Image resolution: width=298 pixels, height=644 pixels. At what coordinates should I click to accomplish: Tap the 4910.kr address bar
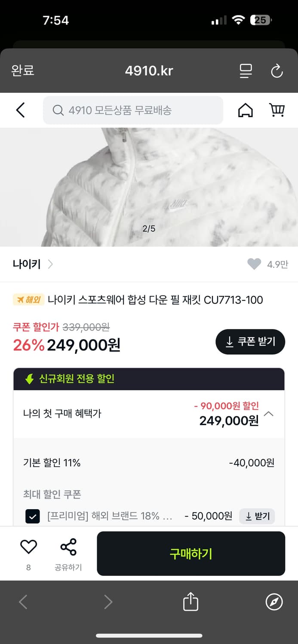[x=149, y=71]
